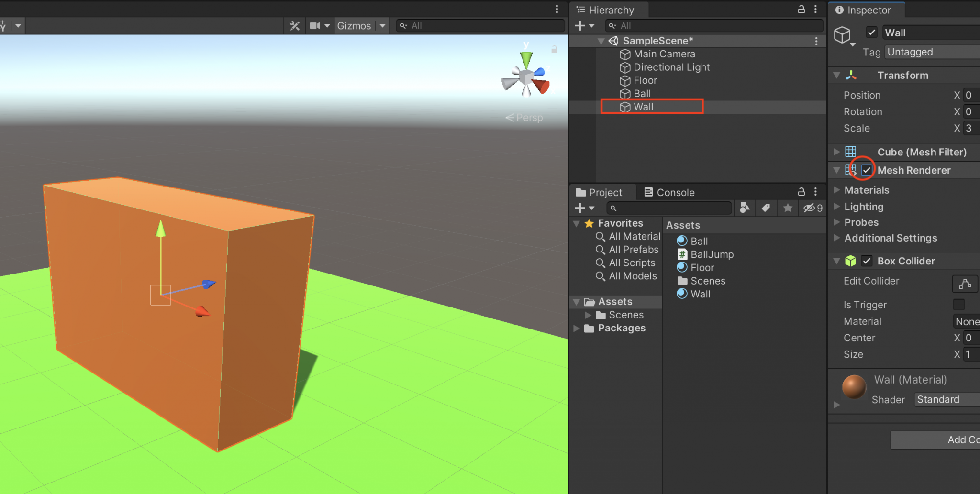The width and height of the screenshot is (980, 494).
Task: Toggle the Box Collider enabled checkbox
Action: [867, 261]
